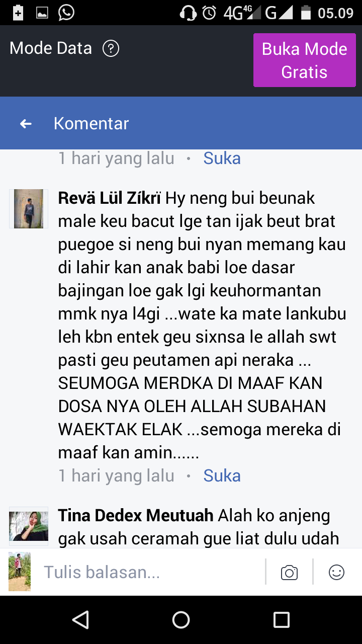362x644 pixels.
Task: Tap the back arrow beside Komentar
Action: coord(26,123)
